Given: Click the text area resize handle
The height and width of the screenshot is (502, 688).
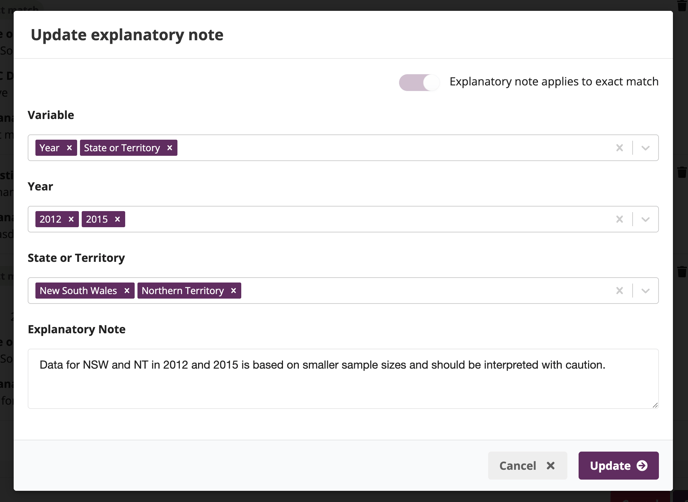Looking at the screenshot, I should pos(655,405).
